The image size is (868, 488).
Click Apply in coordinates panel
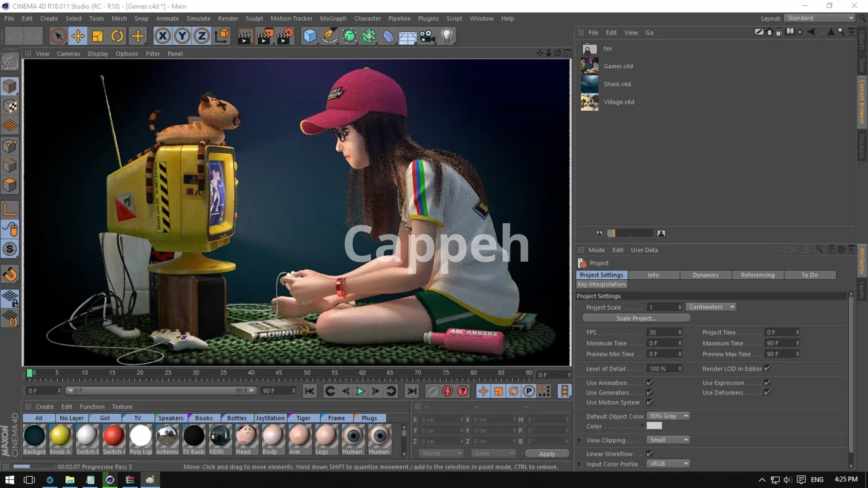click(x=547, y=454)
